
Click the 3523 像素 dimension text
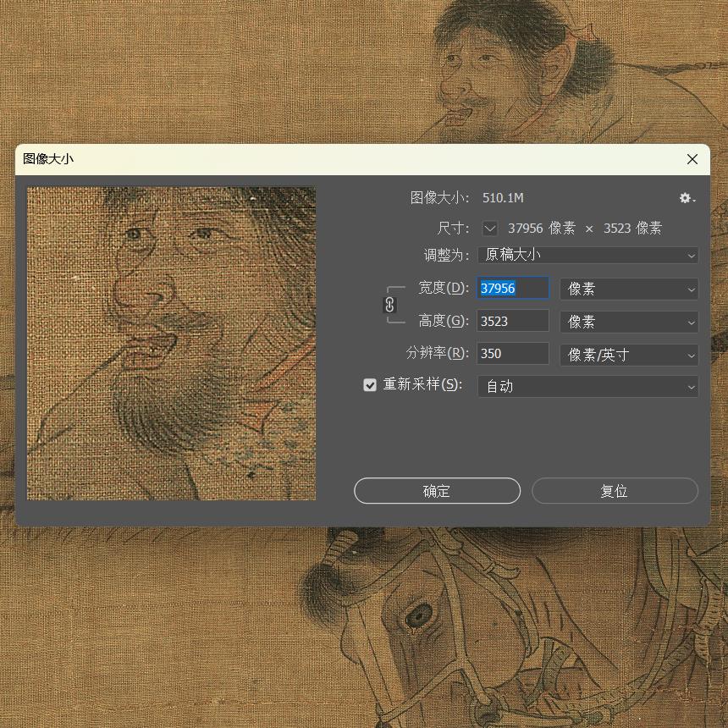point(632,229)
